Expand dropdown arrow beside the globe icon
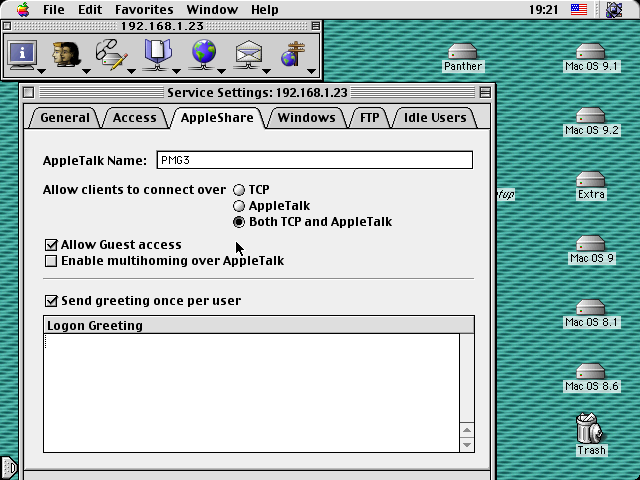This screenshot has width=640, height=480. coord(221,71)
